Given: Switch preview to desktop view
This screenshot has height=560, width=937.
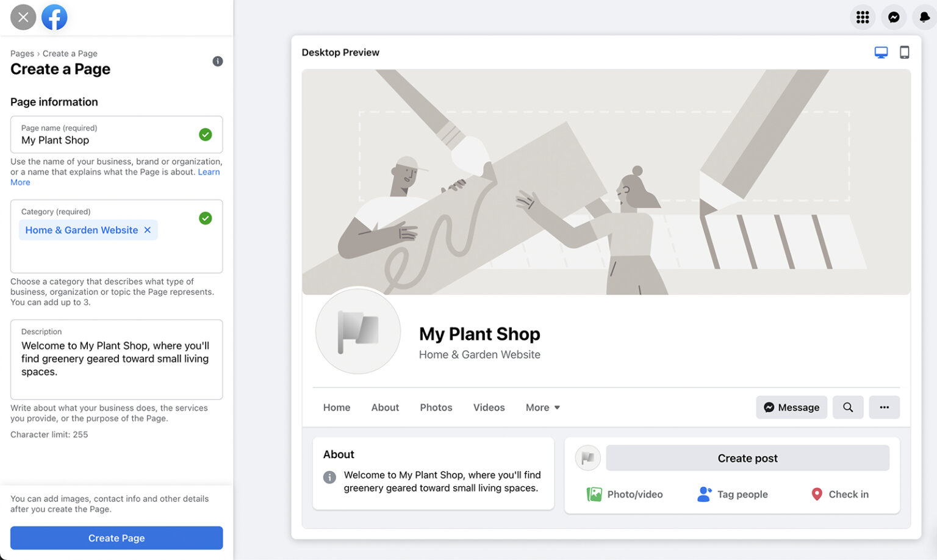Looking at the screenshot, I should (x=881, y=52).
